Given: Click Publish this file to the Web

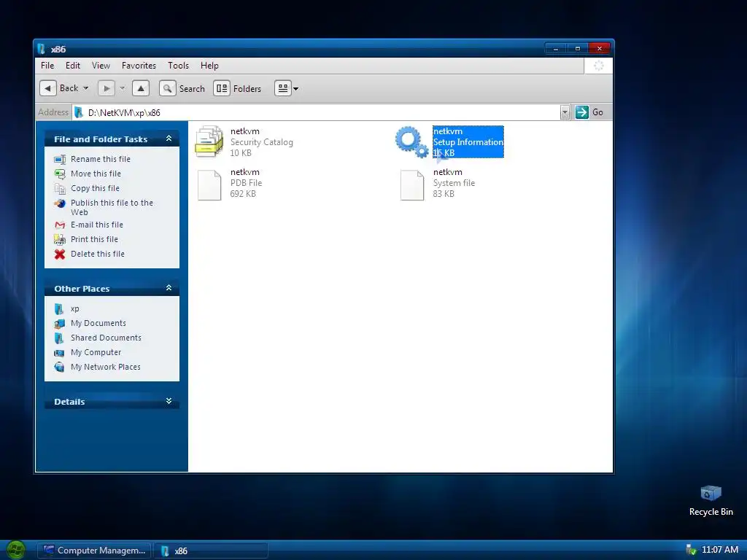Looking at the screenshot, I should tap(112, 208).
